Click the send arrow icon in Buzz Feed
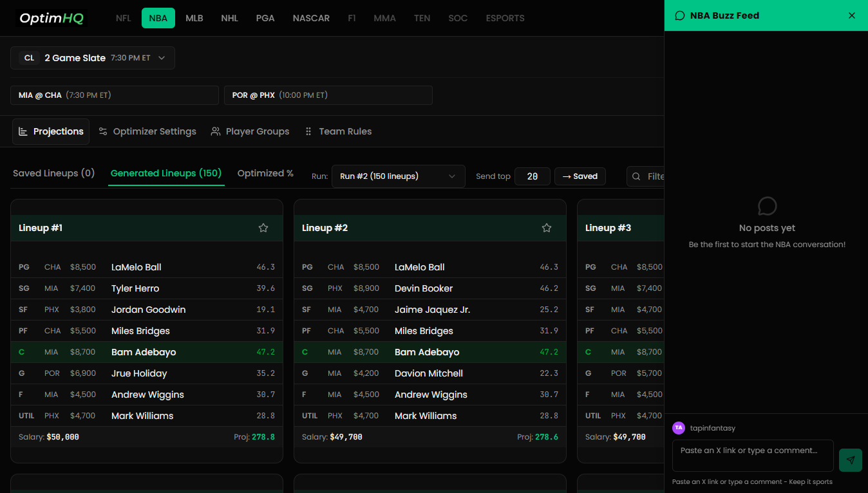 click(x=850, y=460)
